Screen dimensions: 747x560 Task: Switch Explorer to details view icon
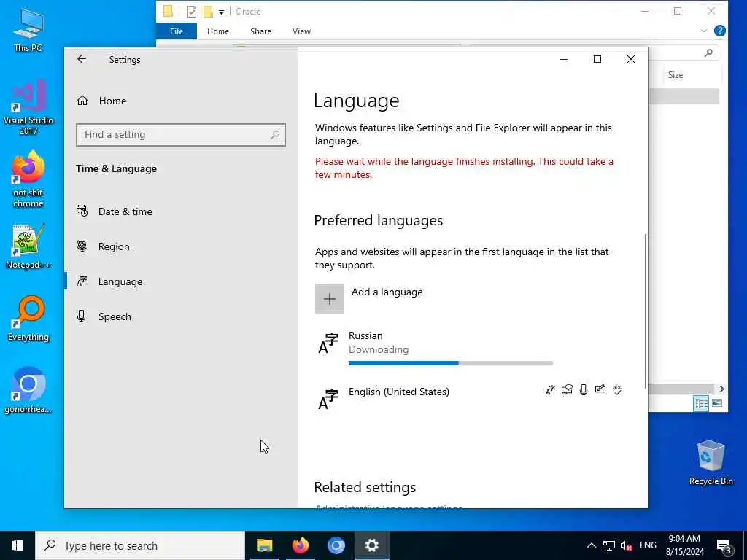701,403
